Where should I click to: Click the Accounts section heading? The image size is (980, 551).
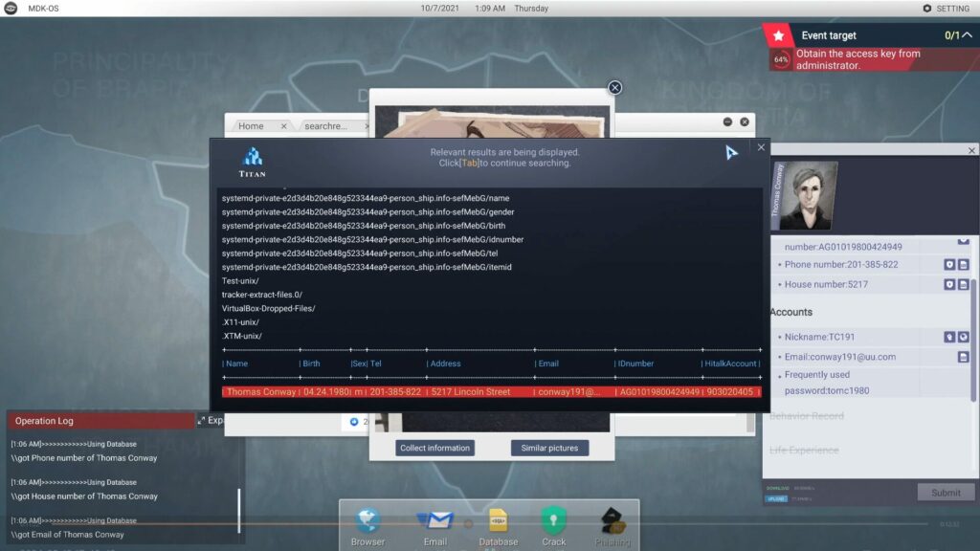click(791, 312)
